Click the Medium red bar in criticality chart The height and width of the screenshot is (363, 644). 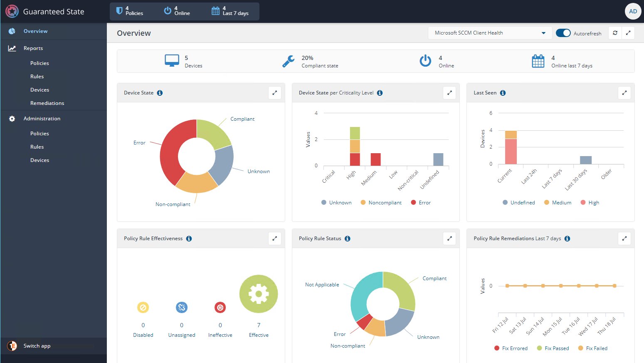375,159
